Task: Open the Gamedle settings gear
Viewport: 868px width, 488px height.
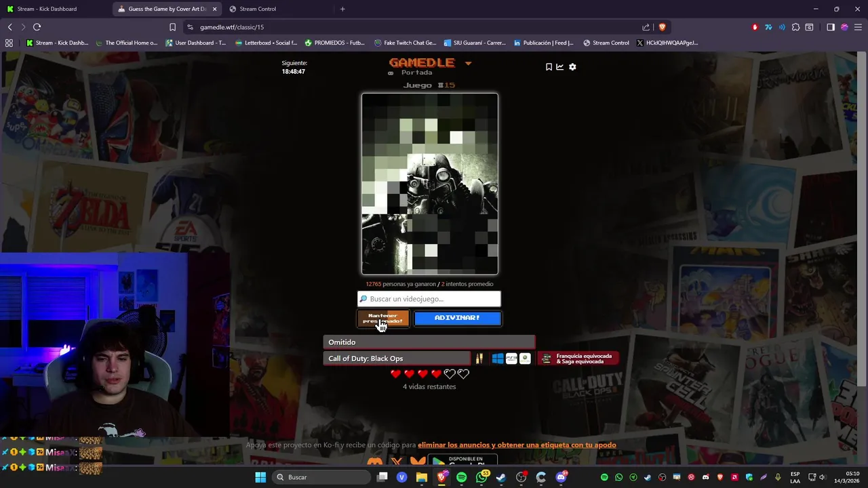Action: pyautogui.click(x=572, y=66)
